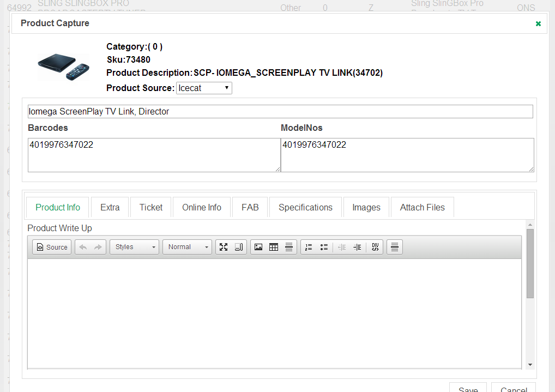The width and height of the screenshot is (555, 392).
Task: Click the "ModelNos" label
Action: click(301, 128)
